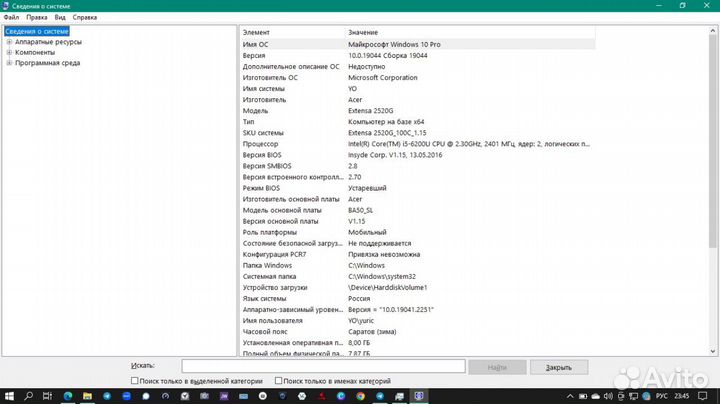Open the clock showing 23:45
Screen dimensions: 720x404
(x=682, y=396)
